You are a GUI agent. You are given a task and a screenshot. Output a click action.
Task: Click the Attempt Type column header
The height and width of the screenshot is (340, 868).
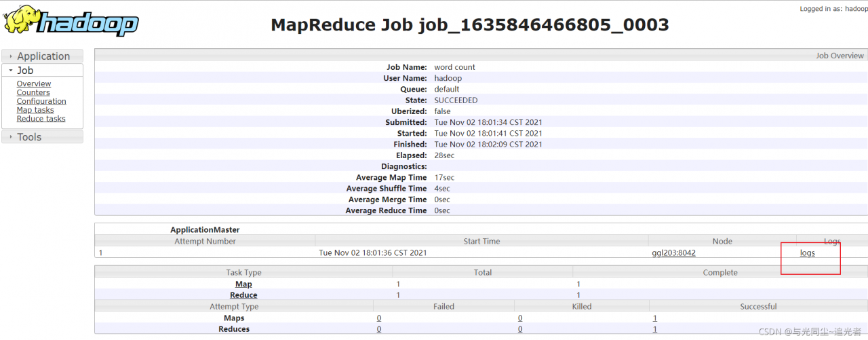(234, 307)
